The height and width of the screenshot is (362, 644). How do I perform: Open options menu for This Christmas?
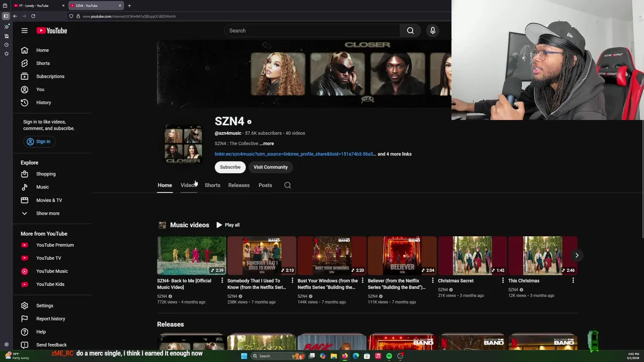tap(573, 281)
